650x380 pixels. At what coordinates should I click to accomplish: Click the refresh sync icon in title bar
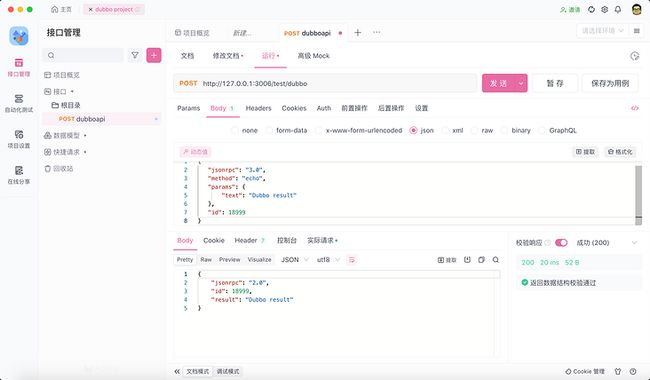click(592, 10)
